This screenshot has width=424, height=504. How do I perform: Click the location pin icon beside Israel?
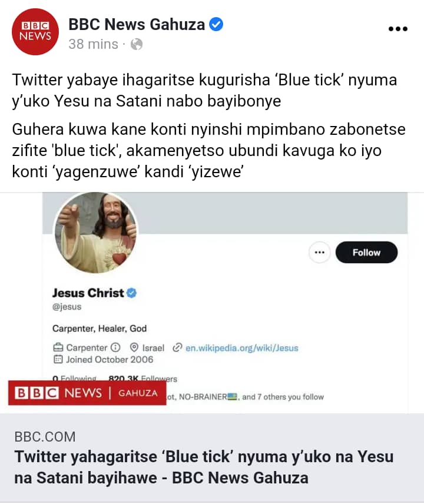click(134, 347)
